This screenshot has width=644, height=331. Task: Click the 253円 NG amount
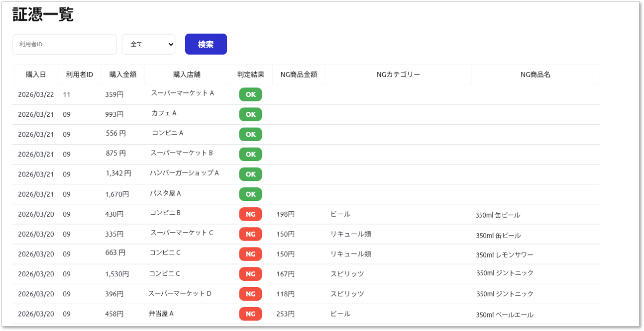286,314
